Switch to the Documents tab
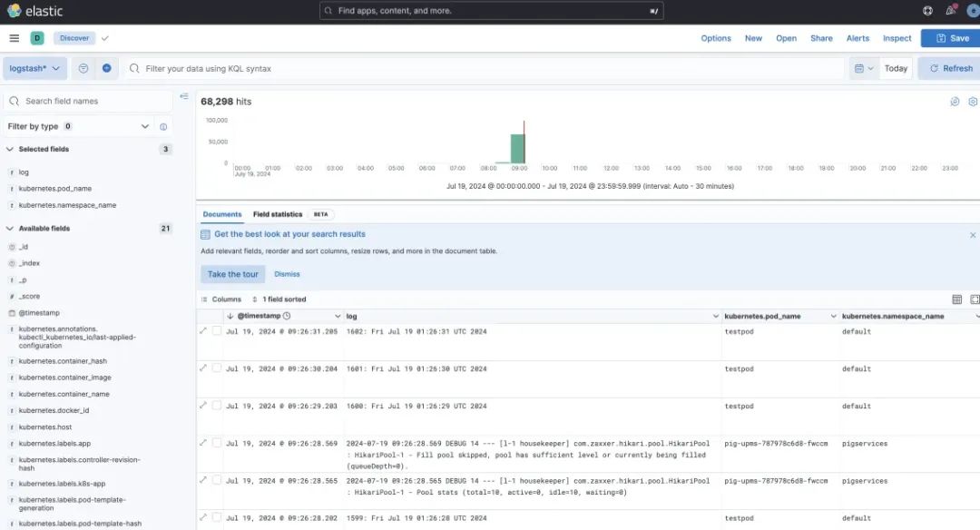This screenshot has width=980, height=530. point(222,214)
